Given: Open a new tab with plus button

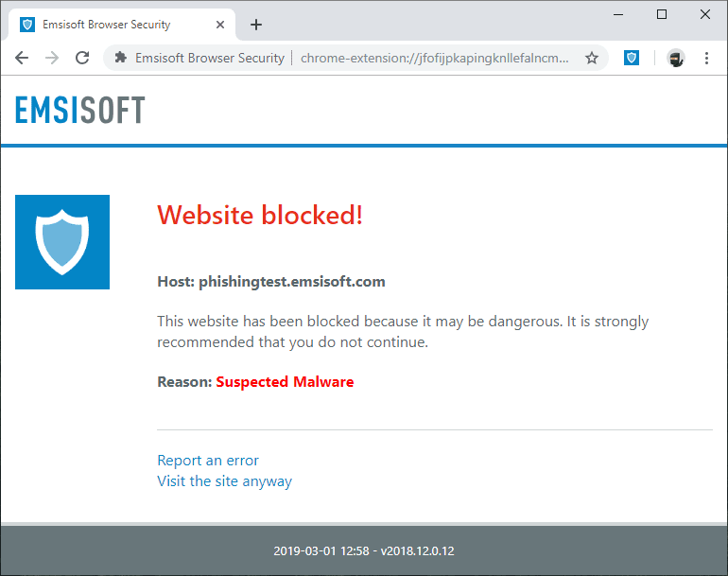Looking at the screenshot, I should 256,25.
